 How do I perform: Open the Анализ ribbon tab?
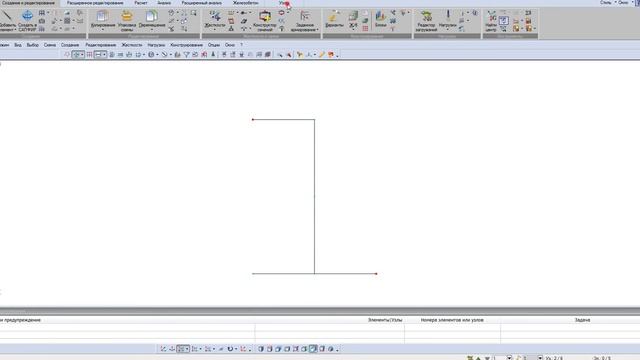point(164,3)
